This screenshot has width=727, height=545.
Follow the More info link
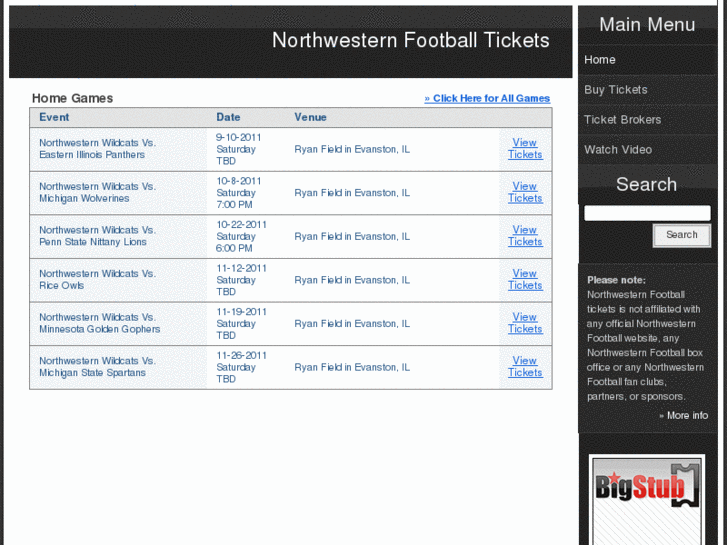pos(684,415)
